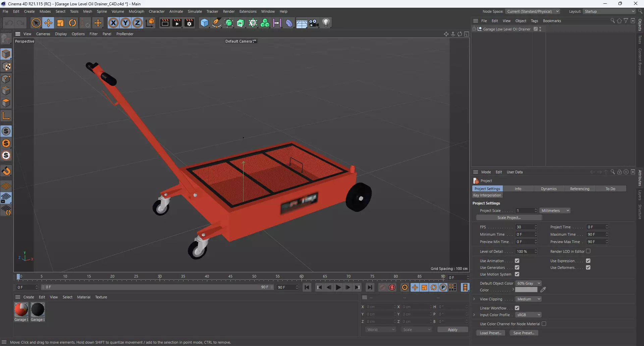Switch to the Referencing tab
Viewport: 644px width, 346px height.
579,189
